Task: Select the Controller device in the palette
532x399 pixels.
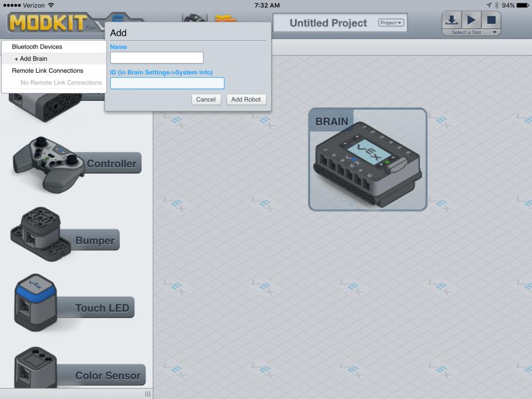Action: (77, 164)
